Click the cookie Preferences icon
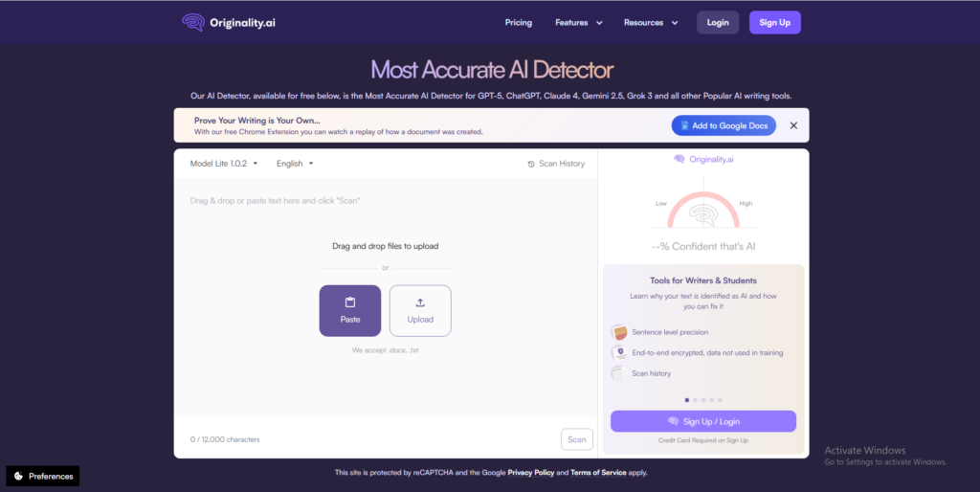 click(18, 476)
